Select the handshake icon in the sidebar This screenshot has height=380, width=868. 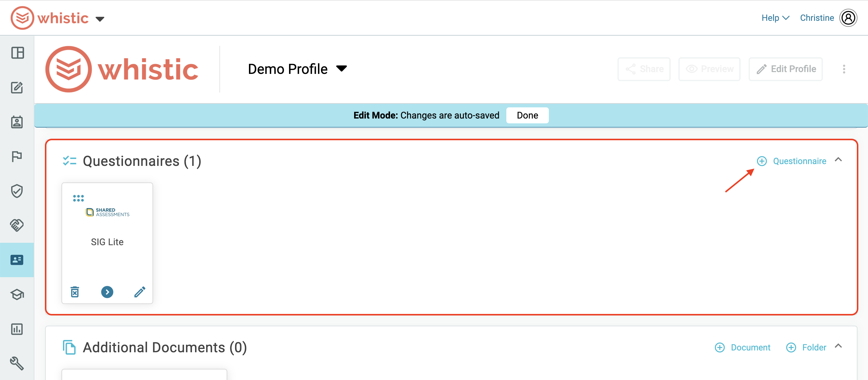(17, 225)
